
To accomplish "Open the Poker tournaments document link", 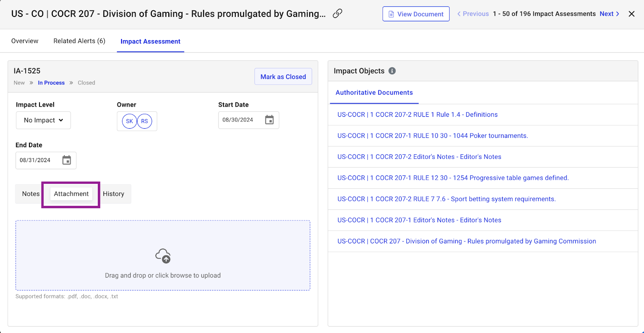I will (433, 136).
